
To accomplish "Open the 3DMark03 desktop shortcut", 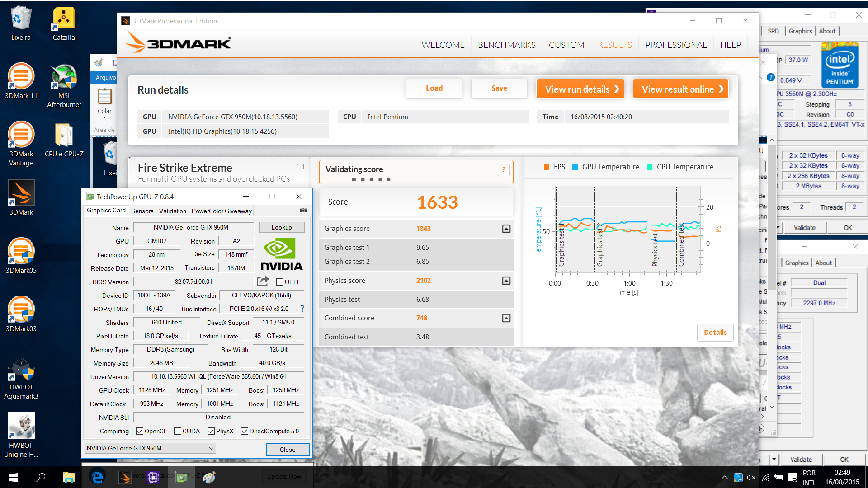I will (x=21, y=314).
